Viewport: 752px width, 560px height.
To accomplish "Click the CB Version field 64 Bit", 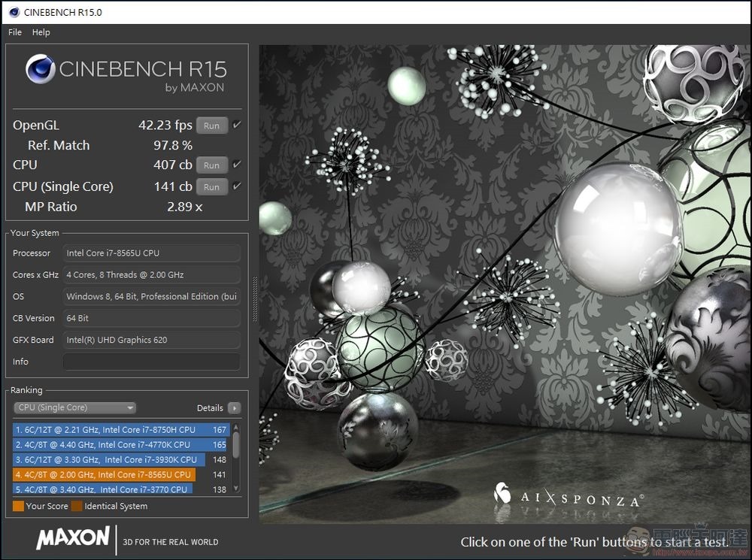I will point(151,318).
